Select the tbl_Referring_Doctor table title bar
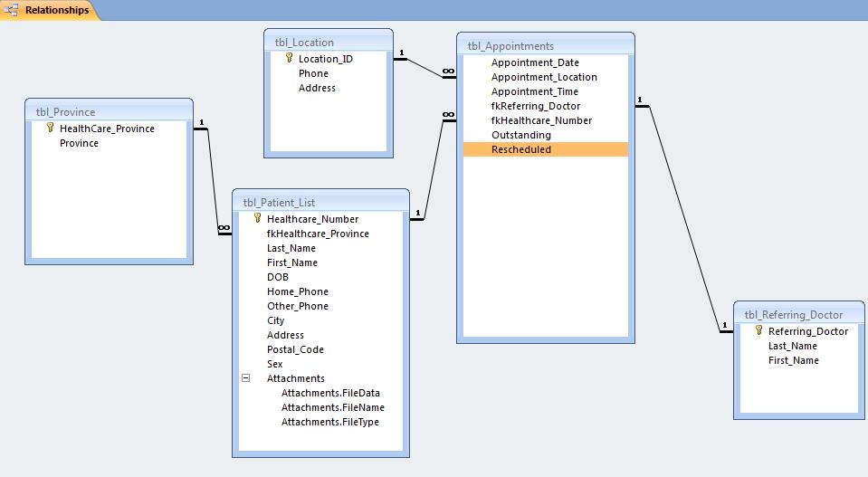The height and width of the screenshot is (477, 868). coord(799,314)
